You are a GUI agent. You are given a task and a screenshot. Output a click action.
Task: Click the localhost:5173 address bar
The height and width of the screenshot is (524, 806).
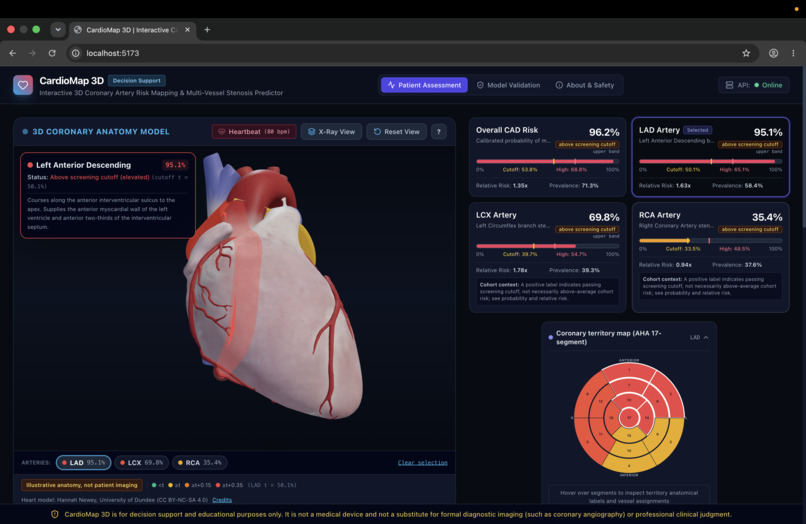click(x=411, y=53)
